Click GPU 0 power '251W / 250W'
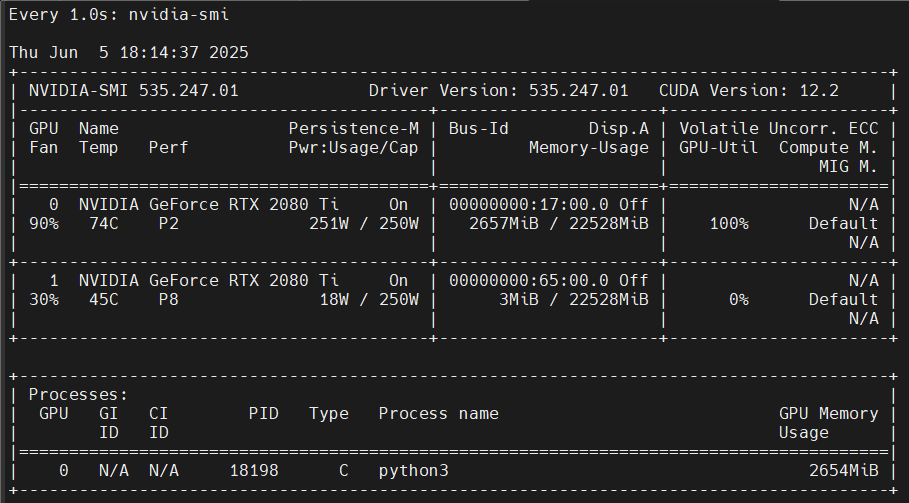This screenshot has height=503, width=909. (x=363, y=224)
